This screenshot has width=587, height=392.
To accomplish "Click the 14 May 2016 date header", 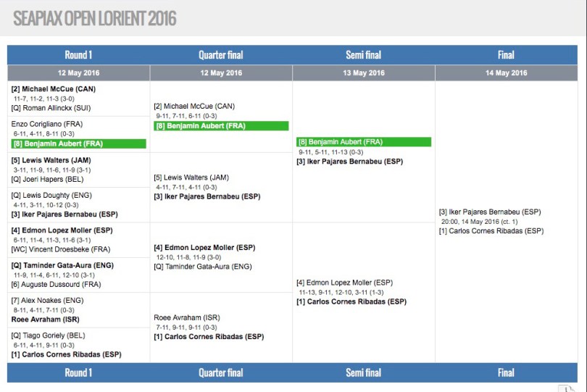I will (506, 73).
